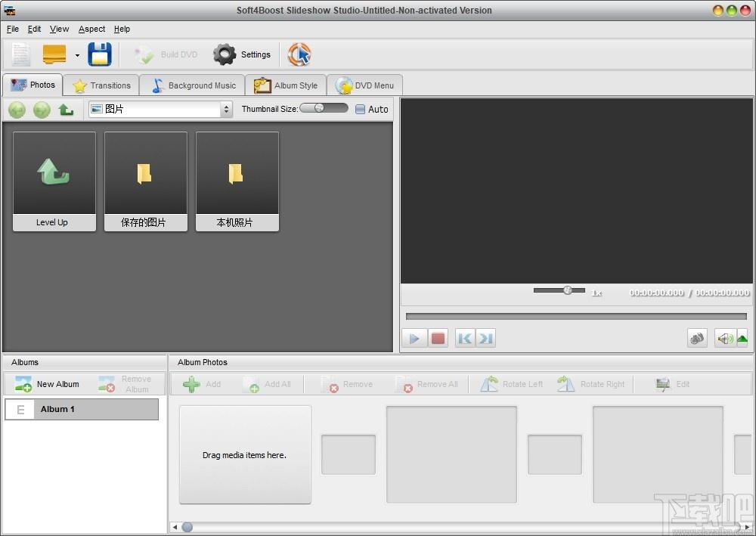This screenshot has height=536, width=756.
Task: Select Album 1 in the Albums list
Action: point(82,409)
